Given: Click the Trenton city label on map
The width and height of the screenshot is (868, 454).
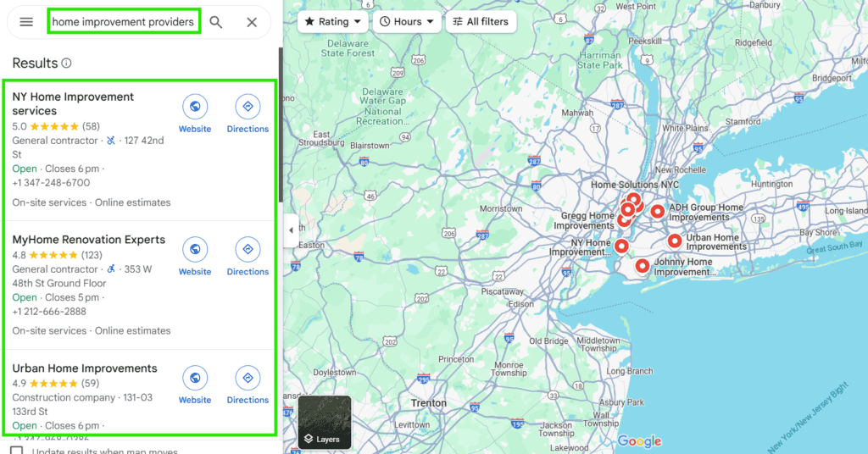Looking at the screenshot, I should (428, 403).
